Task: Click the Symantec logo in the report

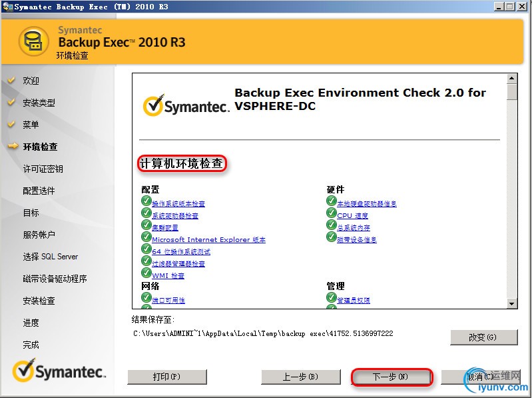Action: pyautogui.click(x=186, y=105)
